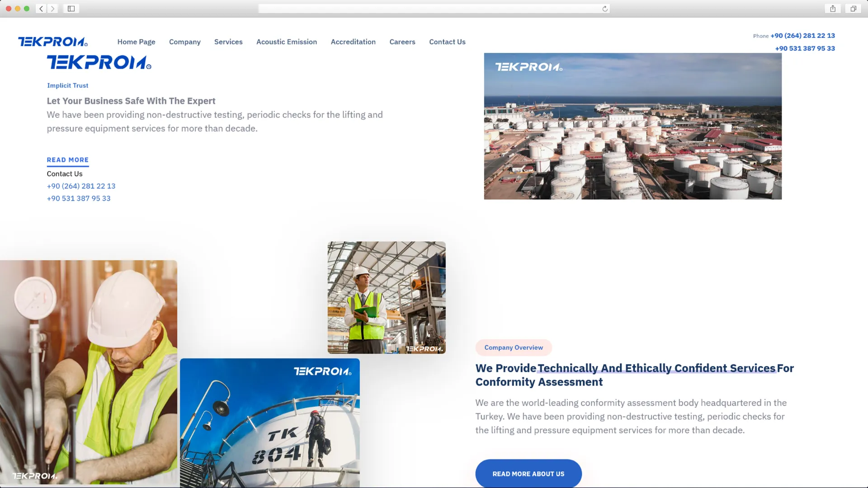Click the Implicit Trust label
The width and height of the screenshot is (868, 488).
click(68, 85)
